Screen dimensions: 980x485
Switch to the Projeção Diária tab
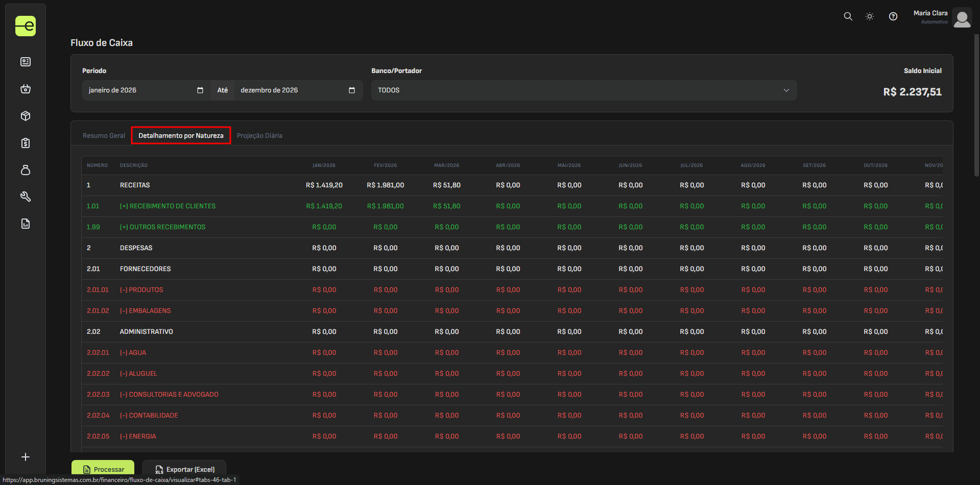click(x=259, y=136)
